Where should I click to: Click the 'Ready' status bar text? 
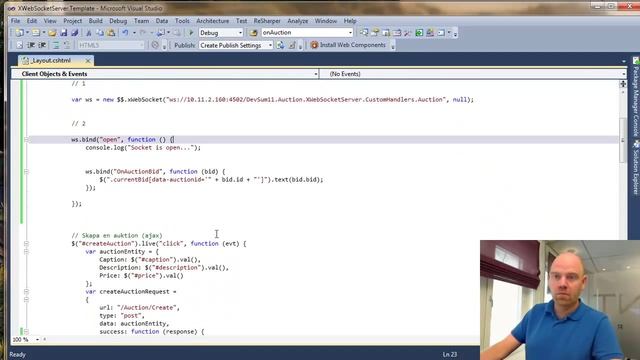[x=18, y=355]
